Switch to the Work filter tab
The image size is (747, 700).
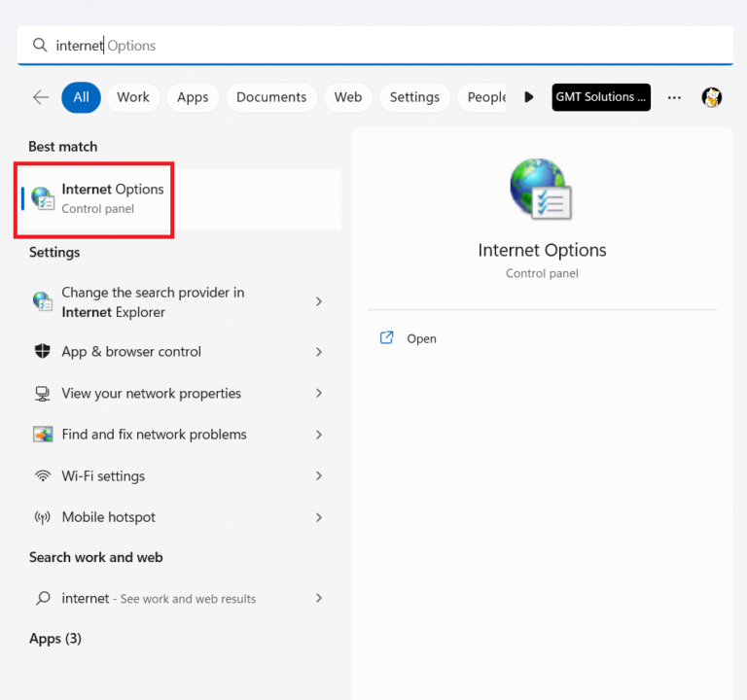(133, 97)
